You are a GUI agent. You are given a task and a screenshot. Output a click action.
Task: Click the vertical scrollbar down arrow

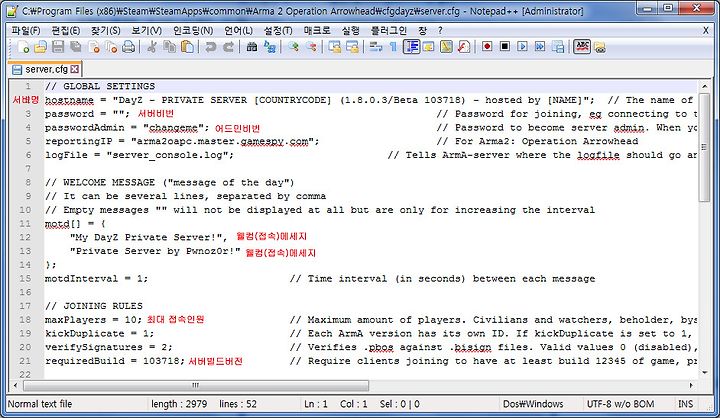704,373
